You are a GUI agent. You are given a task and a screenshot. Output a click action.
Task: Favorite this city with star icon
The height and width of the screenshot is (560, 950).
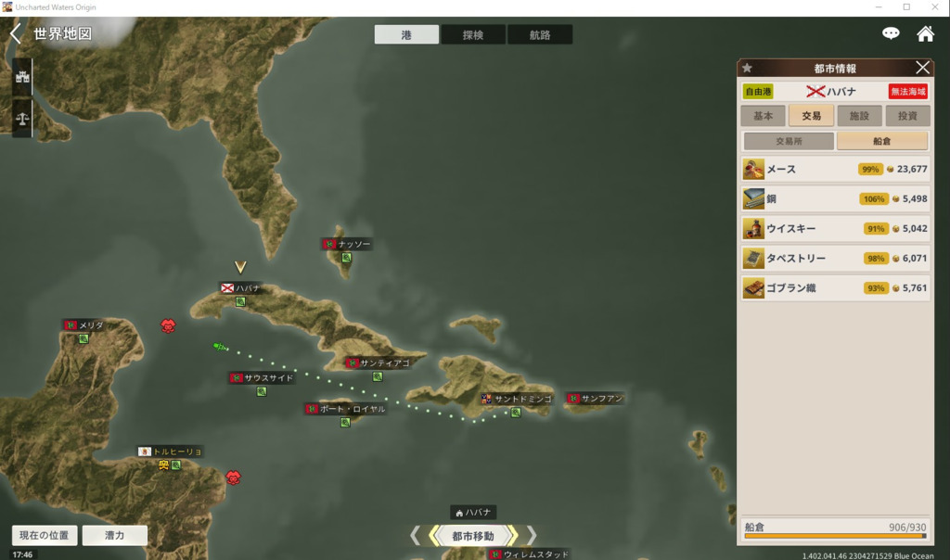(748, 68)
